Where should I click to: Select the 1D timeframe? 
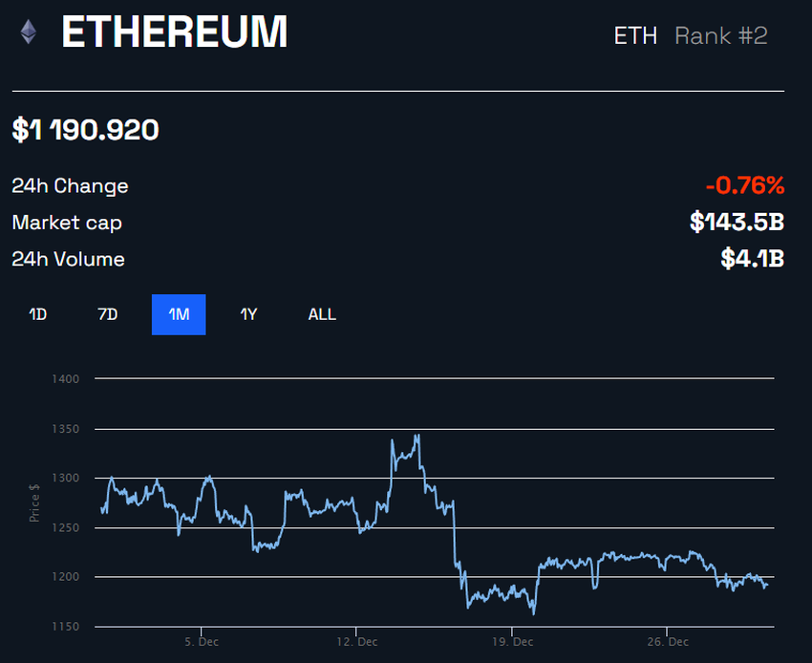click(x=37, y=314)
